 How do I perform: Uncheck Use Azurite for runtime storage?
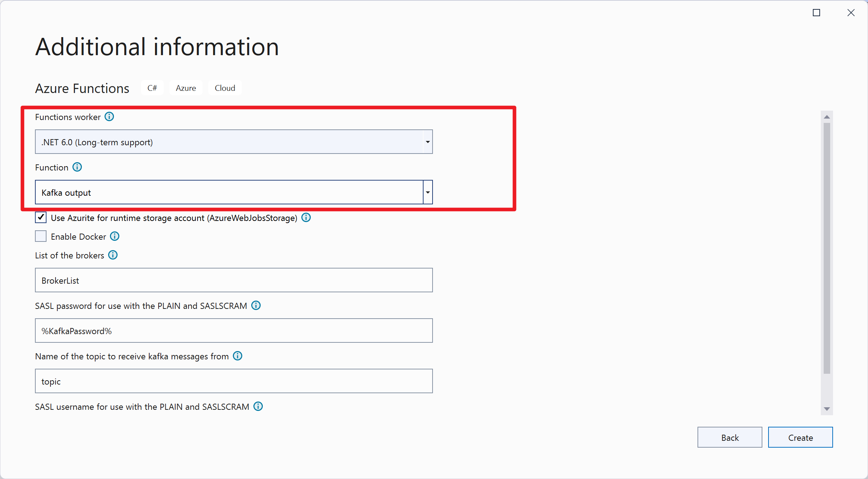pyautogui.click(x=41, y=218)
